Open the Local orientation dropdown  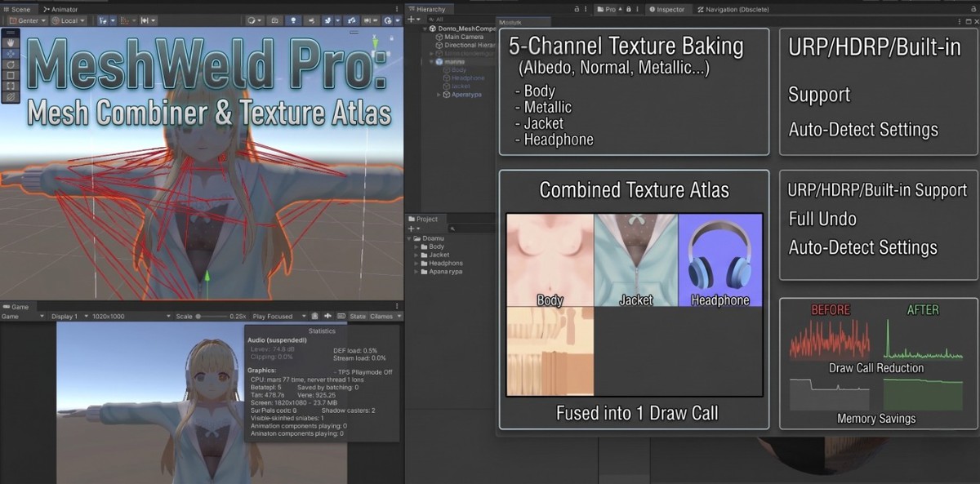coord(69,20)
